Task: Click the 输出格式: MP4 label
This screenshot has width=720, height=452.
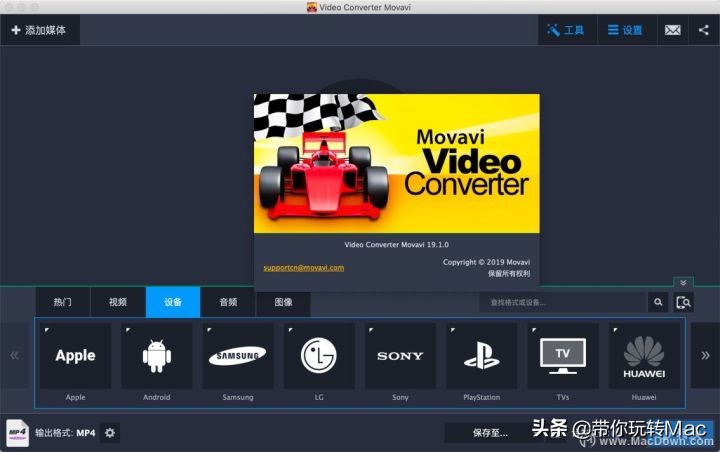Action: tap(65, 433)
